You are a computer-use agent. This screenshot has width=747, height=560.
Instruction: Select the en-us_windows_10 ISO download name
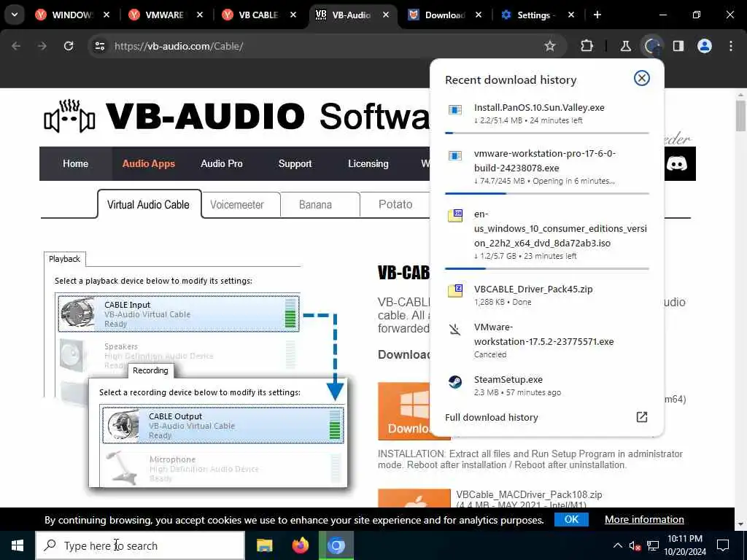pyautogui.click(x=560, y=228)
